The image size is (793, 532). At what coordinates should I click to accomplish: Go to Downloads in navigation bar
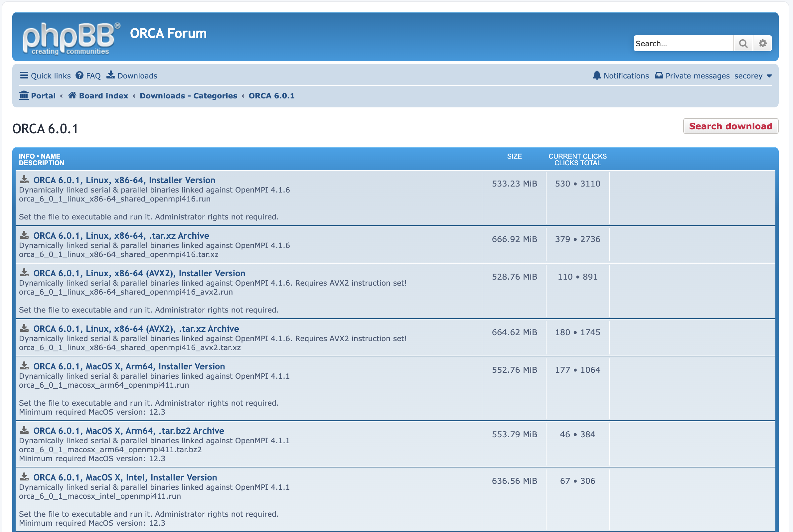tap(132, 76)
